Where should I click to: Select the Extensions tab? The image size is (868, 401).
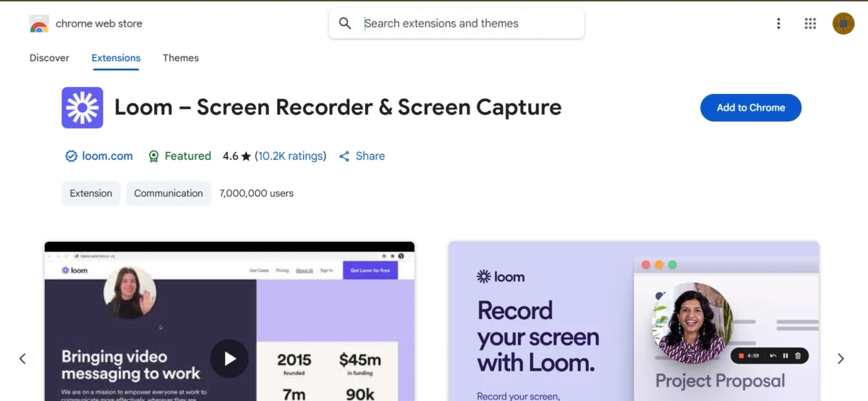[x=116, y=58]
